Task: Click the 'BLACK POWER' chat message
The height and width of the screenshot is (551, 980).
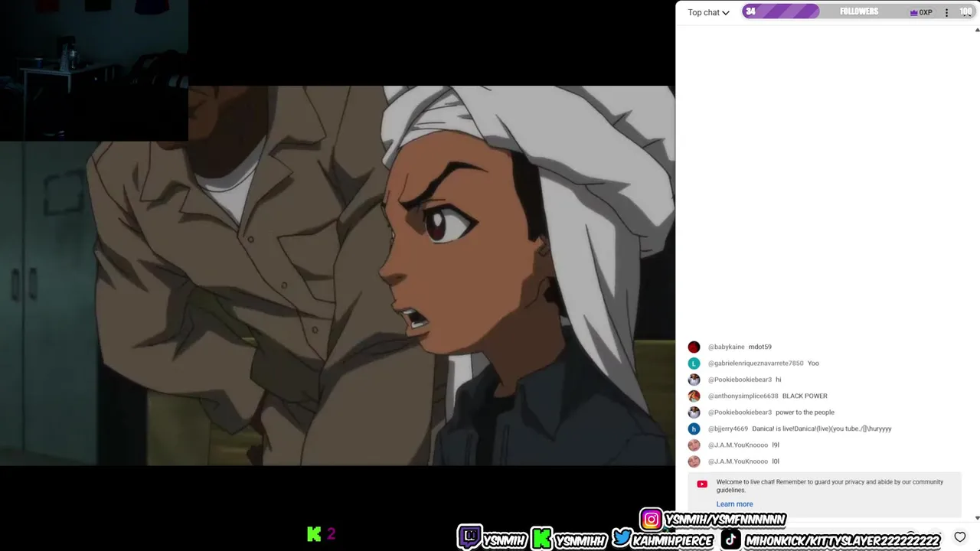Action: click(805, 396)
